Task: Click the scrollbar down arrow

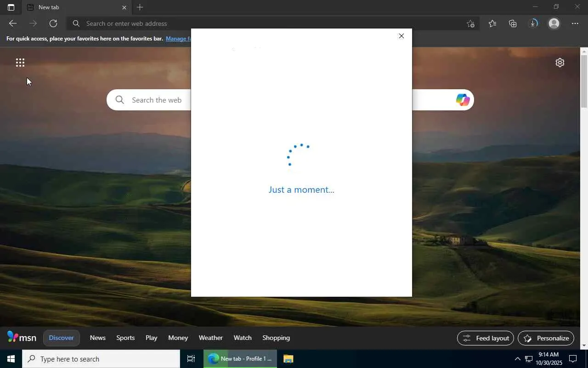Action: click(x=584, y=345)
